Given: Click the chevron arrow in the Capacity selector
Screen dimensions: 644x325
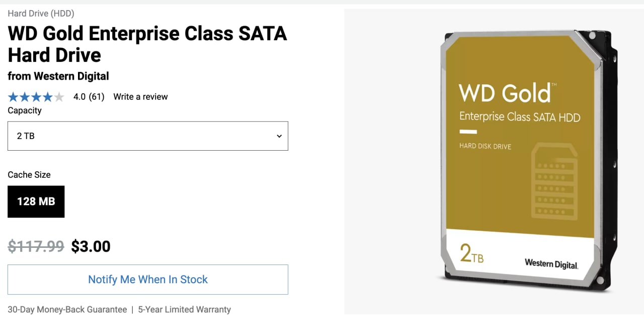Looking at the screenshot, I should 279,136.
